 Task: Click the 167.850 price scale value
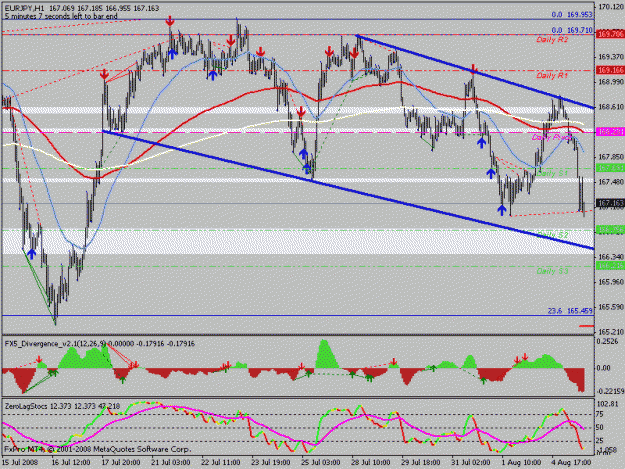click(611, 157)
